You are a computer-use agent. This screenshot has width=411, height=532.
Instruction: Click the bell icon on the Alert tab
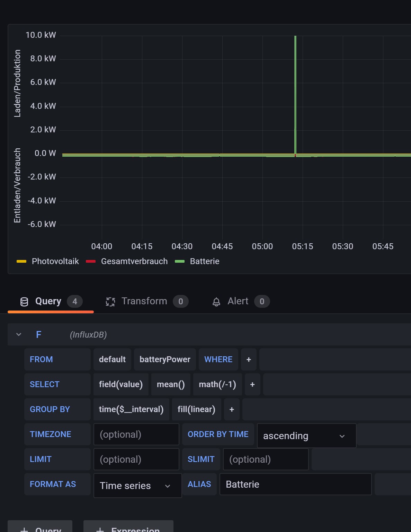[217, 301]
